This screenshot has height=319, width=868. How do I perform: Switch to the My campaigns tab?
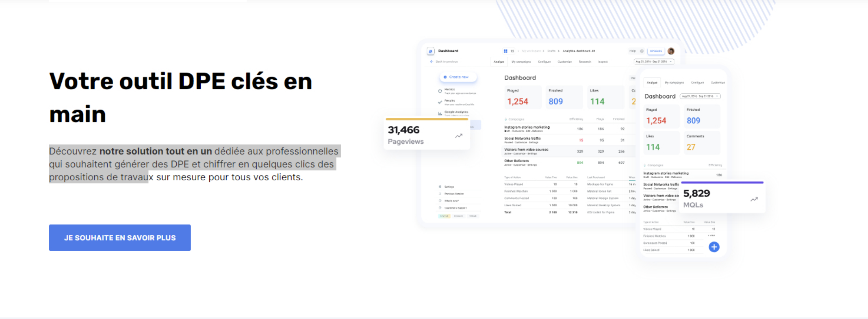521,62
